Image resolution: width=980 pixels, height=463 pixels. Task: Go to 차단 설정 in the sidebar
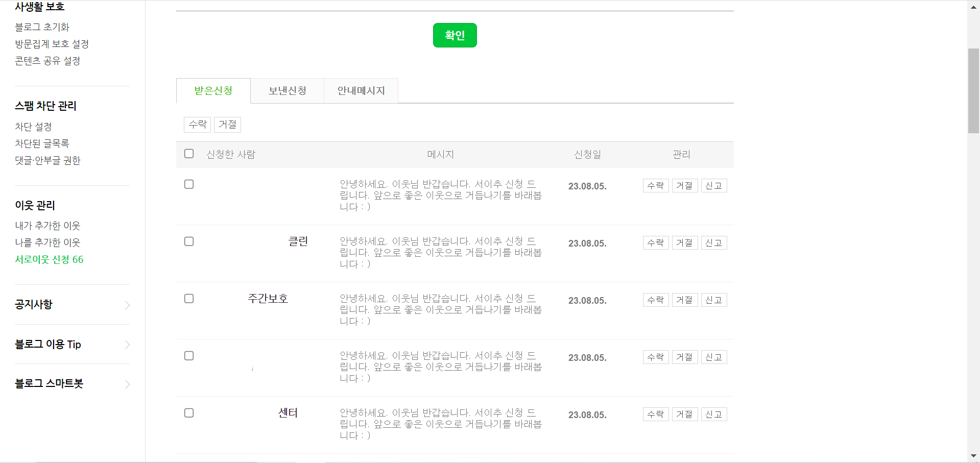[33, 127]
